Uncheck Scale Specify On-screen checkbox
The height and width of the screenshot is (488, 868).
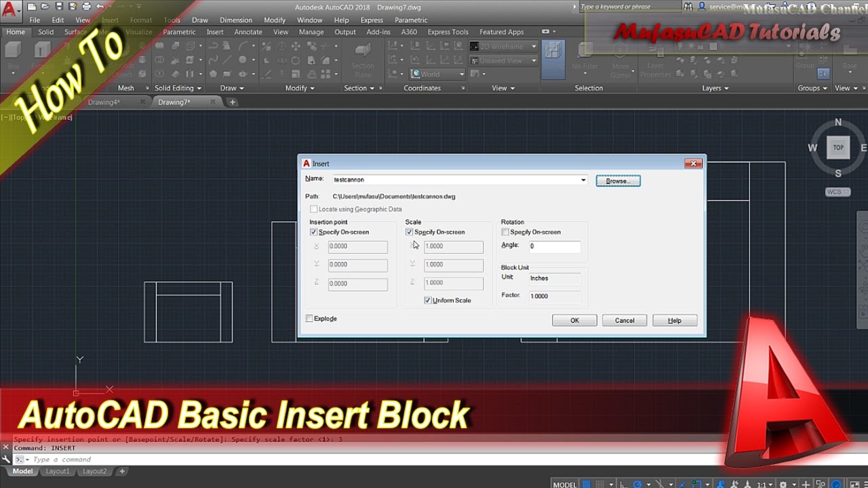tap(409, 232)
